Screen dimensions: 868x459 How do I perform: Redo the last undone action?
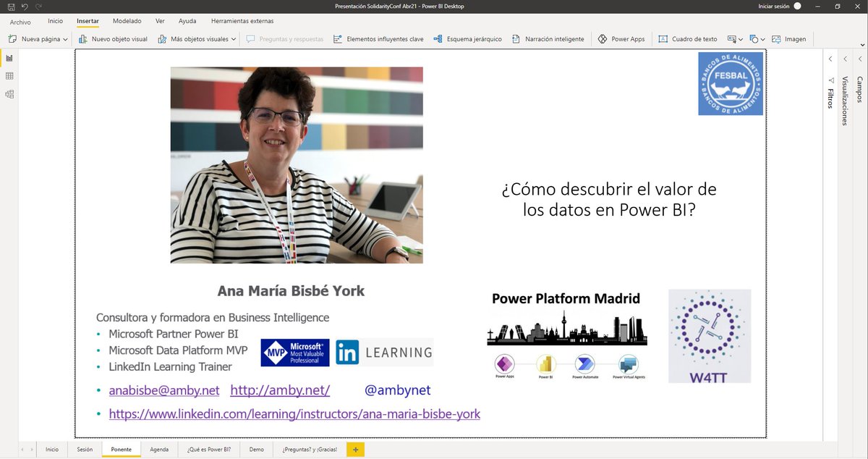tap(38, 6)
